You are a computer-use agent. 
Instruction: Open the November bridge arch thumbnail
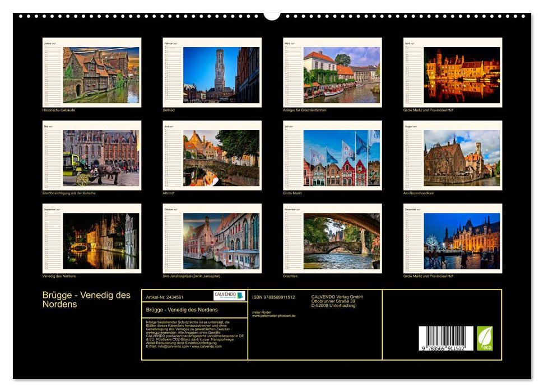(332, 239)
